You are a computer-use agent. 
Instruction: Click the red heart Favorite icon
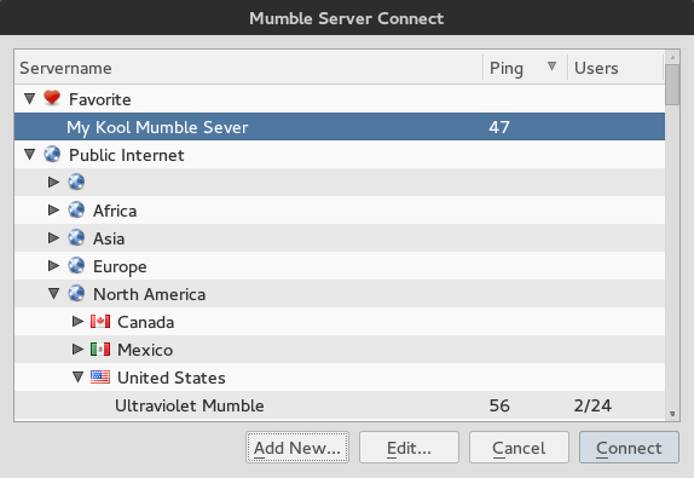click(52, 99)
